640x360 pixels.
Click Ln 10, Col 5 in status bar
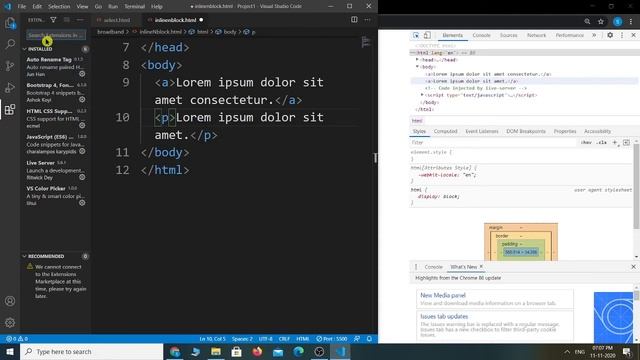click(x=212, y=339)
